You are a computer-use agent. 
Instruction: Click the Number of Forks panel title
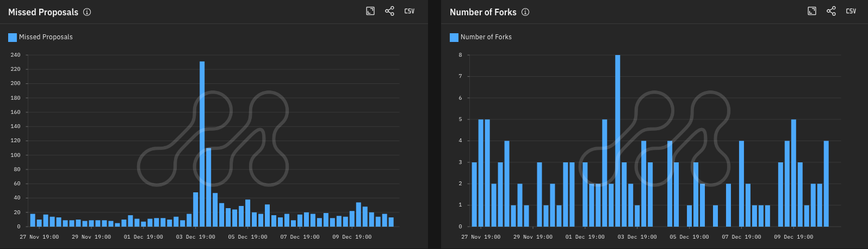point(483,12)
